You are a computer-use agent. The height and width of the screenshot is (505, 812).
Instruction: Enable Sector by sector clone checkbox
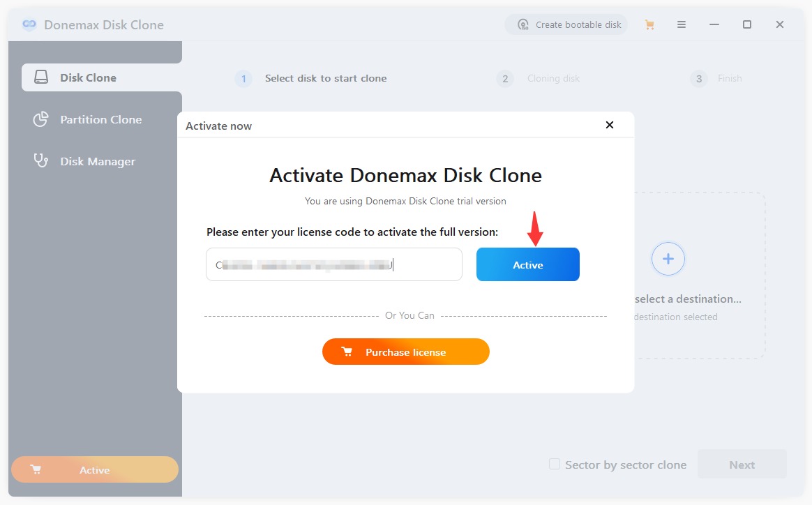[x=555, y=464]
